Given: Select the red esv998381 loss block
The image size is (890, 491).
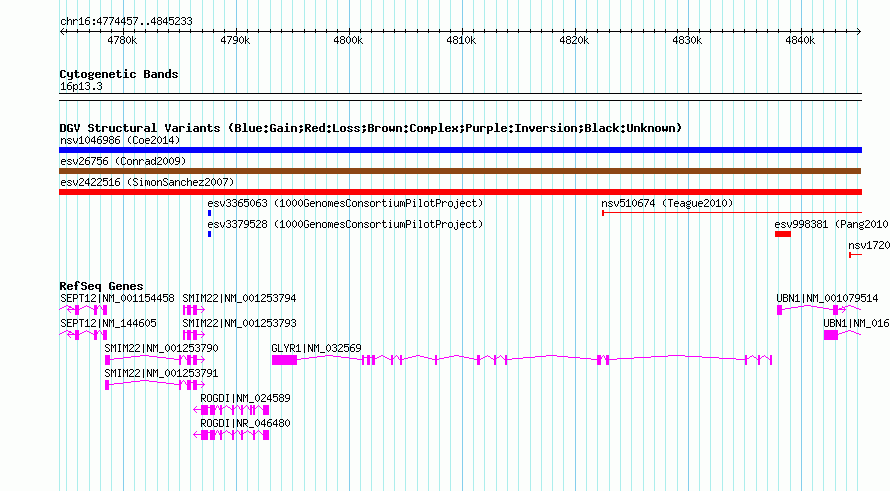Looking at the screenshot, I should tap(783, 234).
